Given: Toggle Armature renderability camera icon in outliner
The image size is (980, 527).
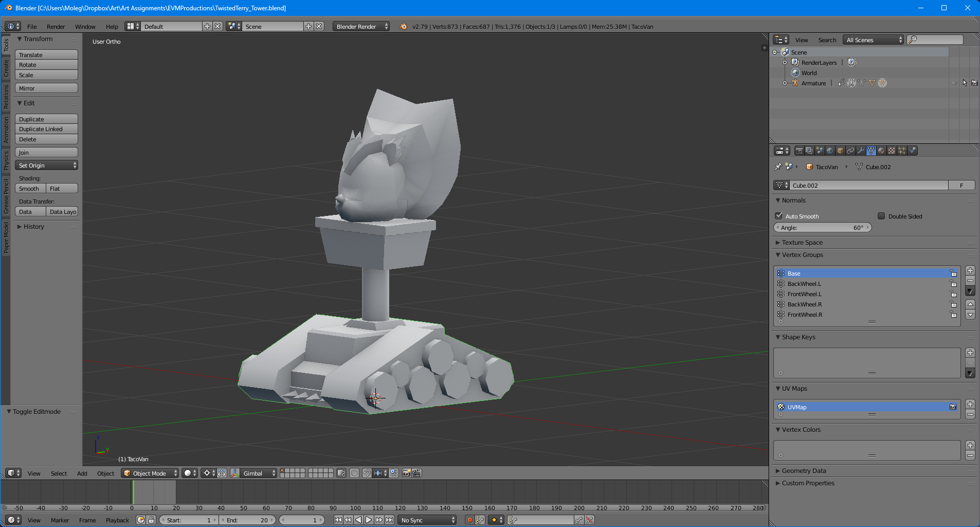Looking at the screenshot, I should coord(974,83).
